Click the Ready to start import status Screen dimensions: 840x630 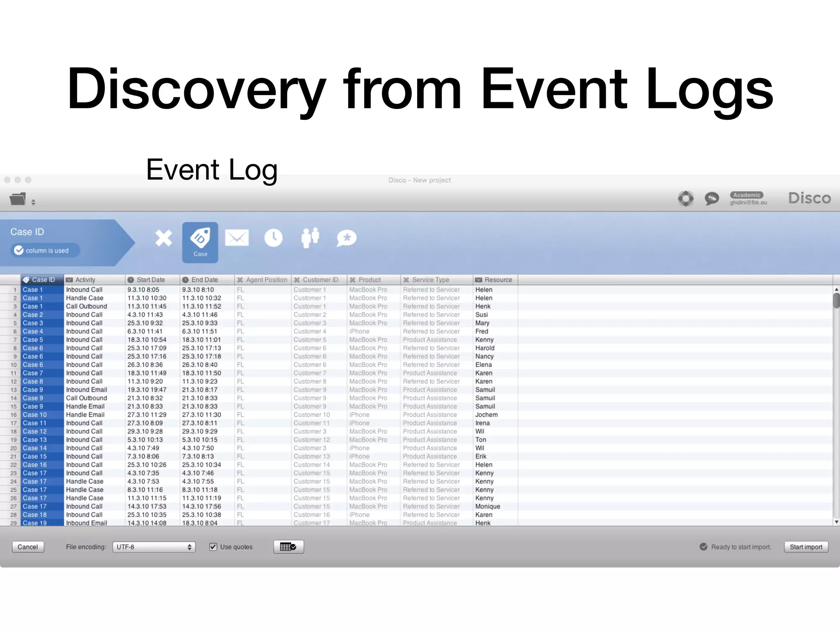[x=735, y=547]
